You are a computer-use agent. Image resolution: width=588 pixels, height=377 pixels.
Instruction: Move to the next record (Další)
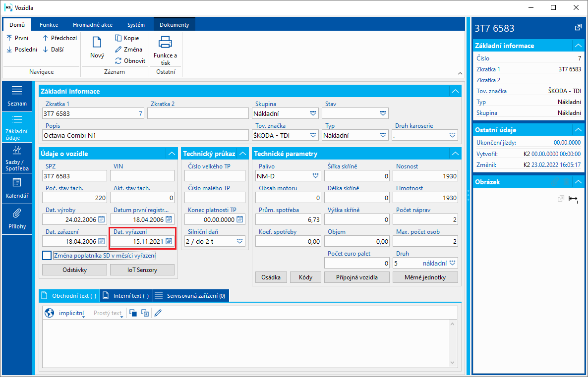tap(53, 49)
